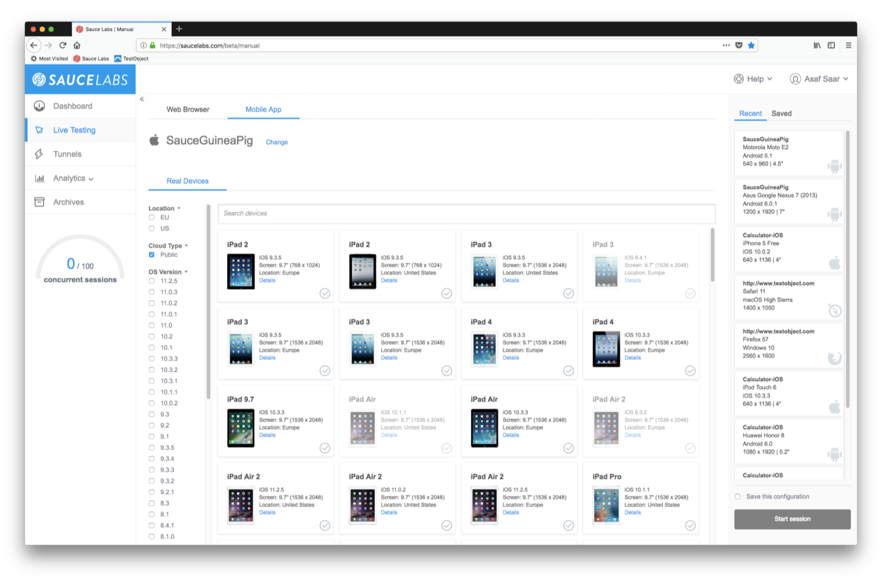Click the Sauce Labs logo
The width and height of the screenshot is (882, 588).
(80, 79)
